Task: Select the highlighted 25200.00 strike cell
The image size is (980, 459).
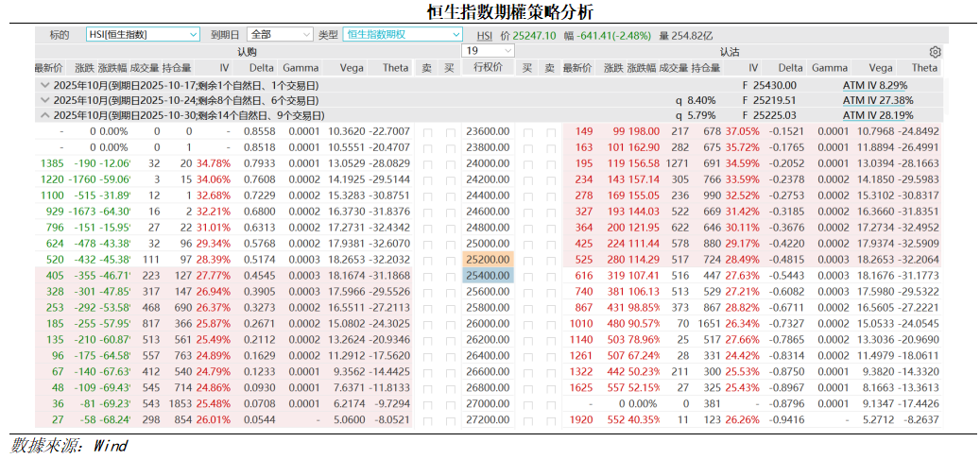Action: 489,260
